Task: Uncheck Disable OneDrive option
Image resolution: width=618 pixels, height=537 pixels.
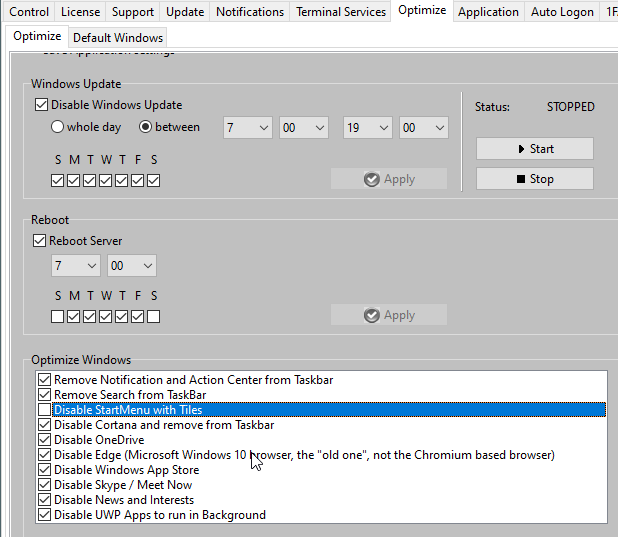Action: pyautogui.click(x=44, y=440)
